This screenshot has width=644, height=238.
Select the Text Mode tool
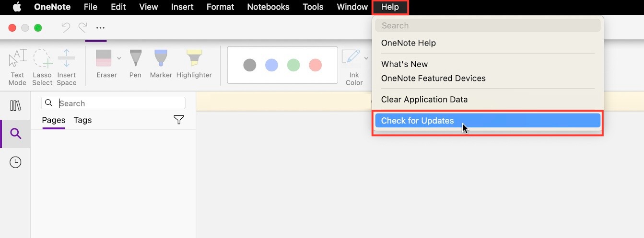click(17, 68)
